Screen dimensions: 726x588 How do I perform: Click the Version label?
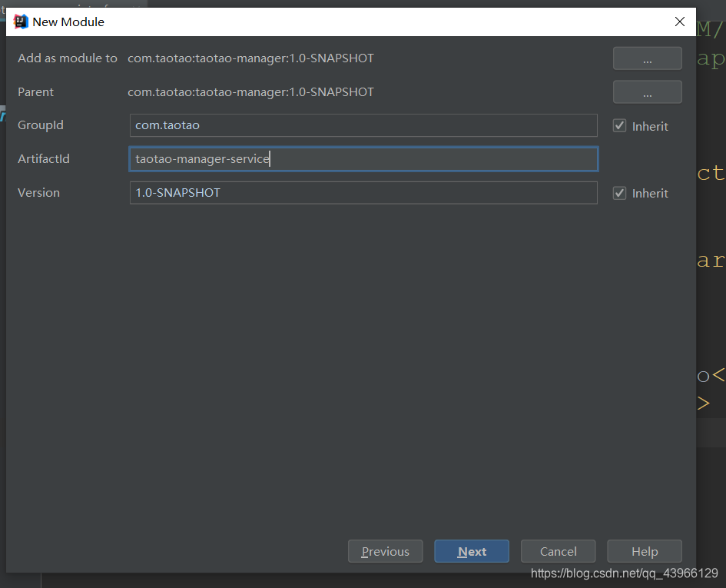pos(38,193)
